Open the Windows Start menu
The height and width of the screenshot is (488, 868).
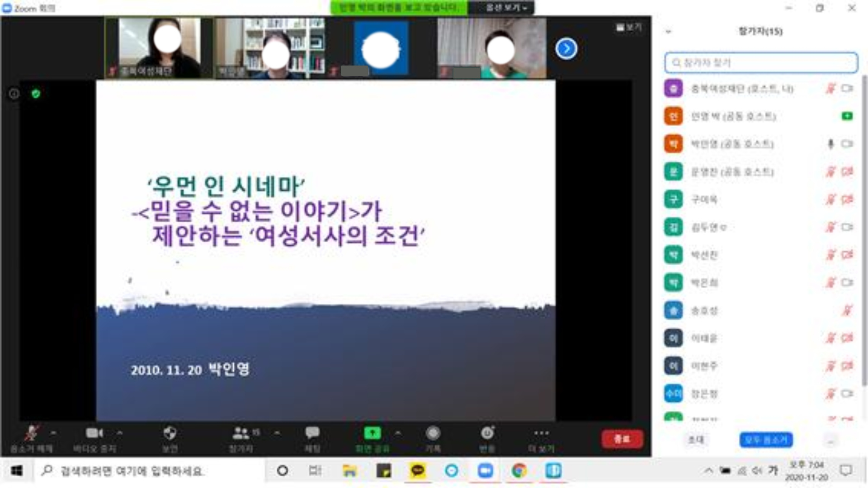tap(16, 471)
